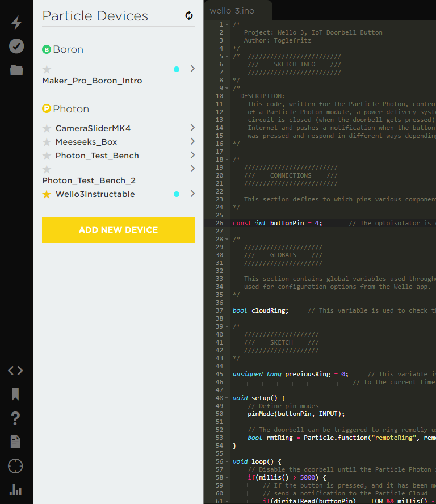The height and width of the screenshot is (504, 436).
Task: Click the 'pinMode(buttonPin, INPUT);' line
Action: click(x=296, y=414)
